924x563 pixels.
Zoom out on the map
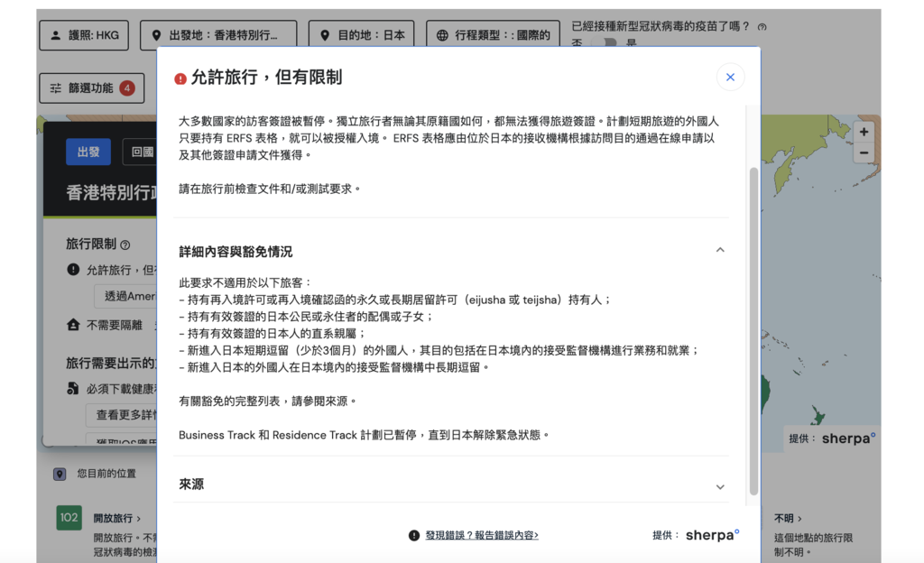pyautogui.click(x=864, y=153)
